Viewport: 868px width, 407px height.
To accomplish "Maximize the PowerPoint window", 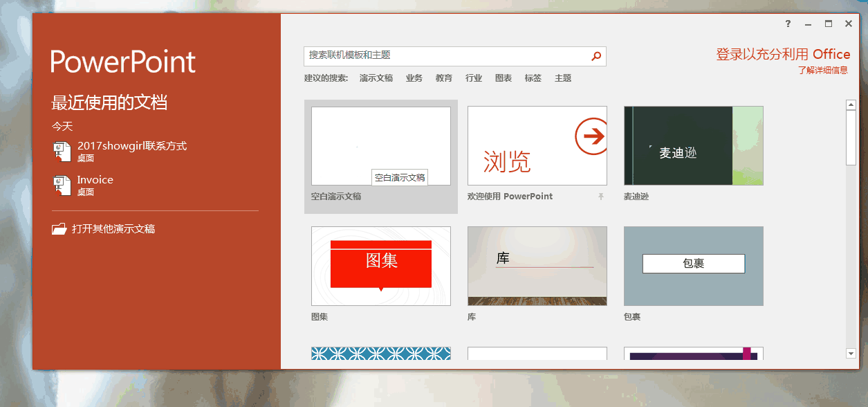I will (829, 24).
